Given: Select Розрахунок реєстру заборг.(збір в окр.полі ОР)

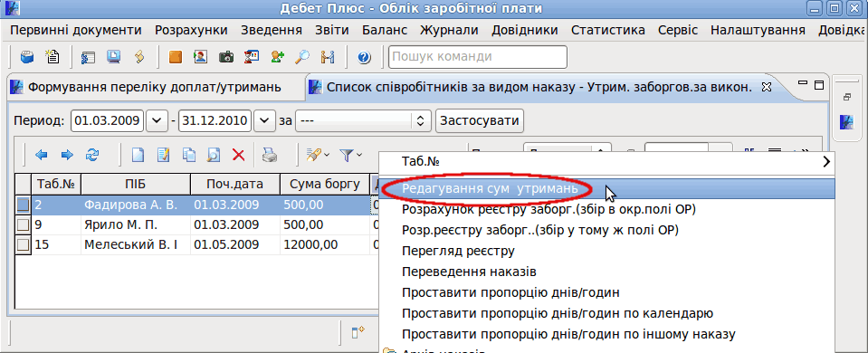Looking at the screenshot, I should point(606,210).
